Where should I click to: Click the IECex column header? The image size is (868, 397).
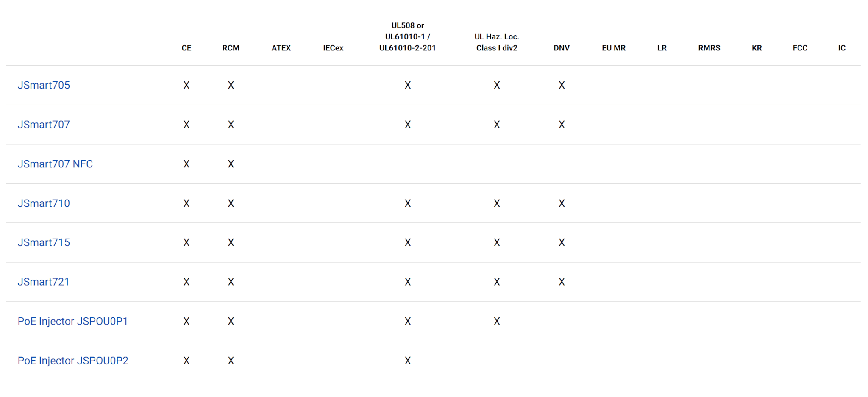click(x=333, y=48)
